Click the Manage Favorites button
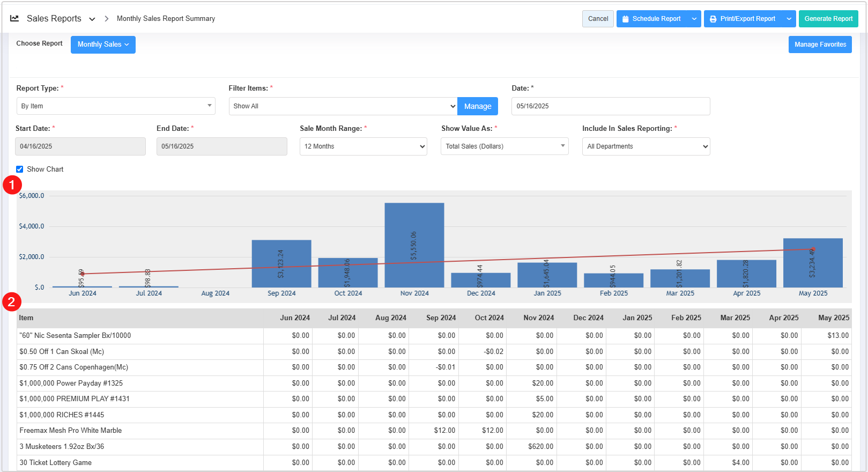 (820, 45)
